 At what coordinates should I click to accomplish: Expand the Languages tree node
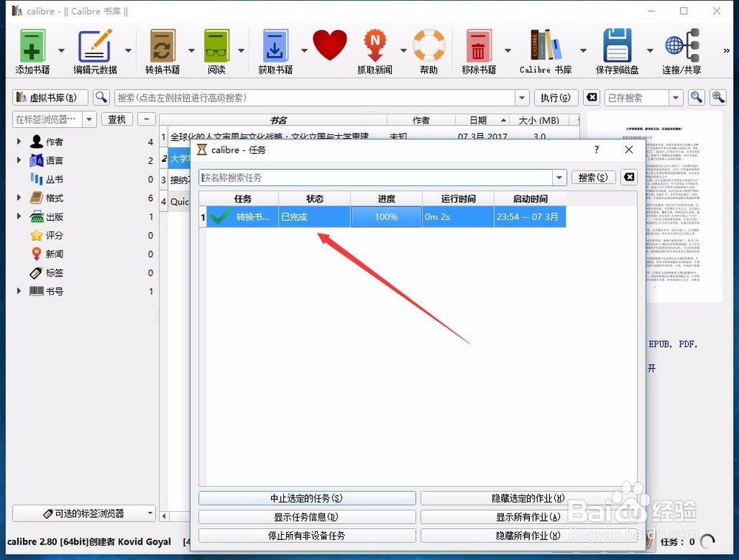tap(19, 160)
